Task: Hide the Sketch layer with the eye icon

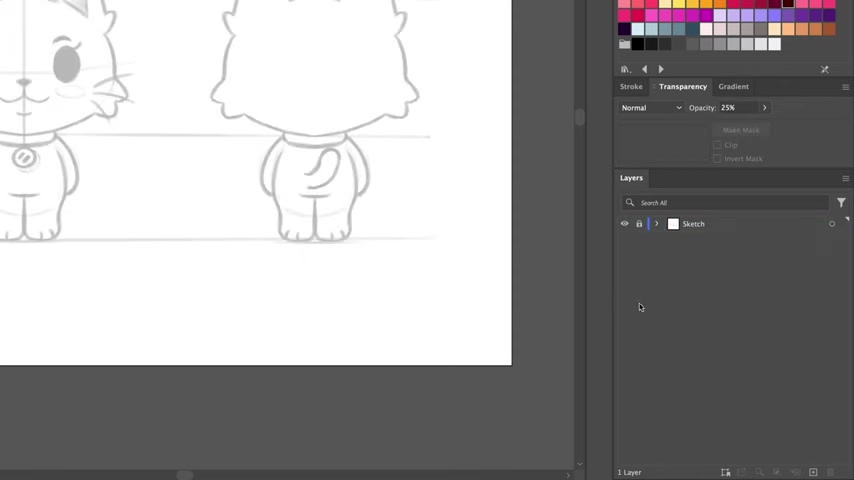Action: pos(625,224)
